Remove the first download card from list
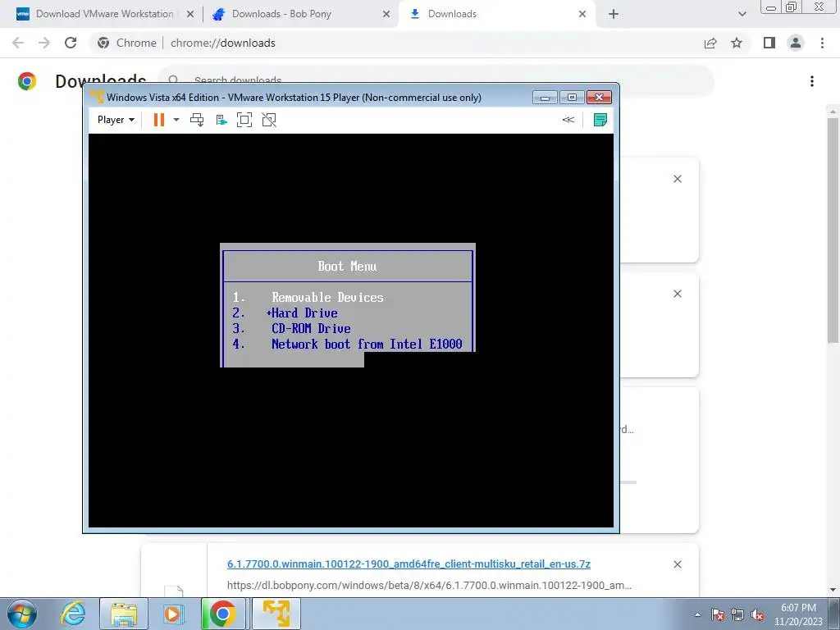This screenshot has height=630, width=840. pos(677,179)
